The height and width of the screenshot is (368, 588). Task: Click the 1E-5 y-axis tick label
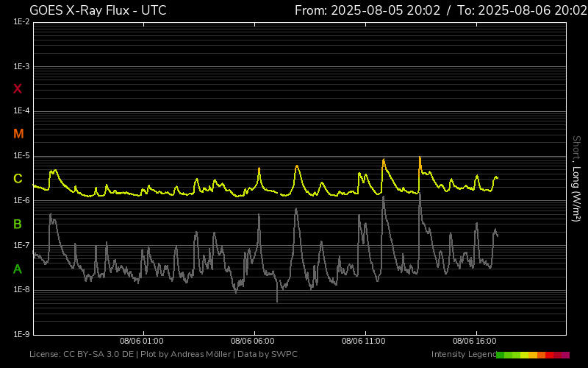click(21, 156)
